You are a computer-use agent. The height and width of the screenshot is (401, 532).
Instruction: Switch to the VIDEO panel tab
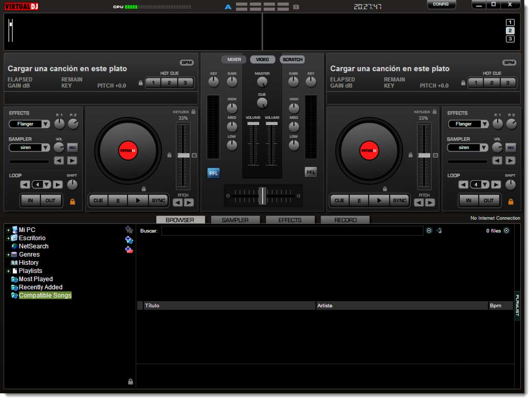point(262,59)
